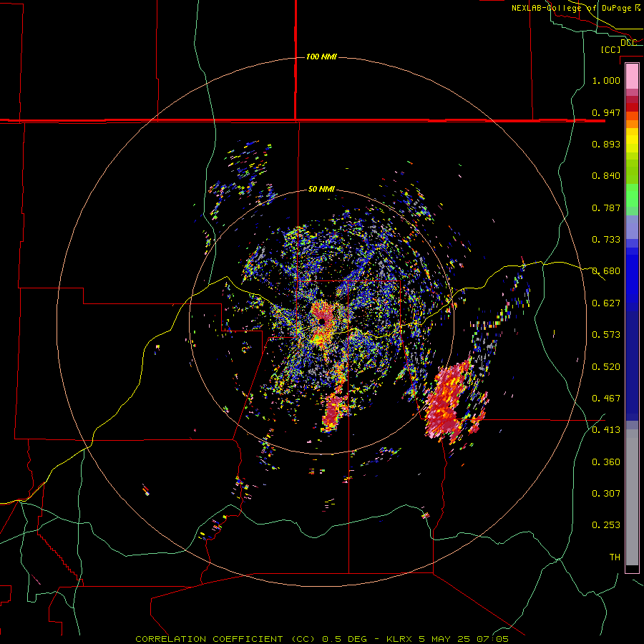
Task: Select the 0.520 scale value
Action: pyautogui.click(x=606, y=367)
